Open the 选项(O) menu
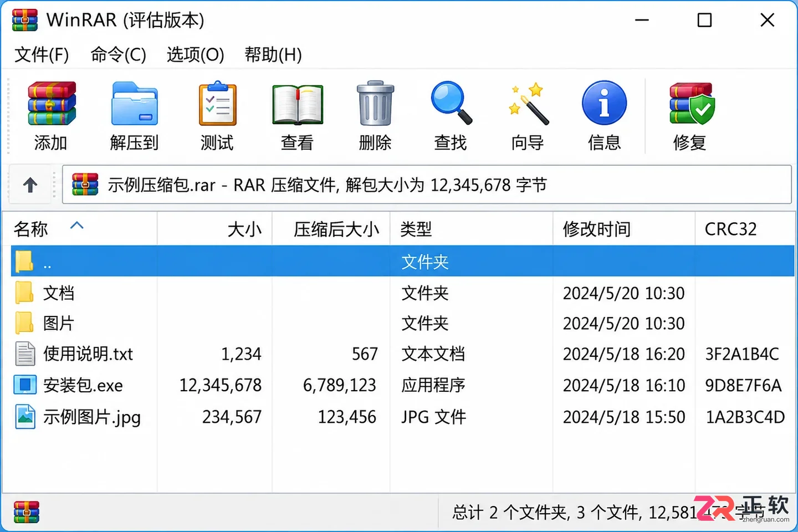This screenshot has width=798, height=532. 196,54
